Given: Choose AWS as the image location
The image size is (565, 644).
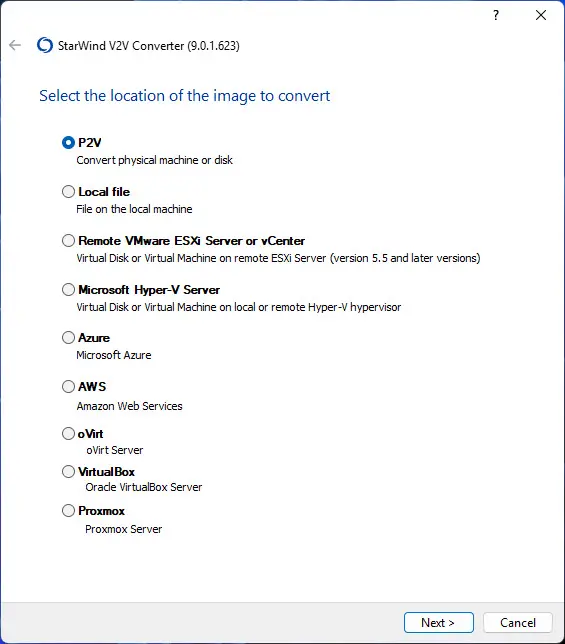Looking at the screenshot, I should pos(68,386).
